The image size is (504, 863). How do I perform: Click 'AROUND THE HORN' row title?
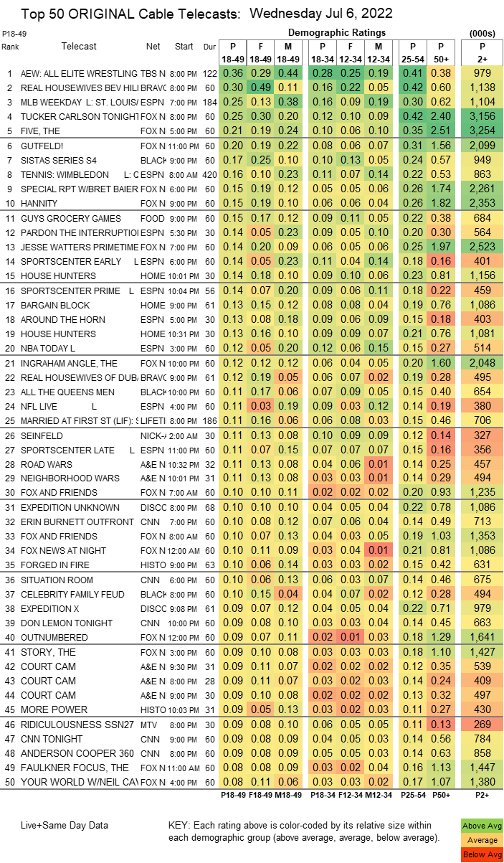(60, 319)
